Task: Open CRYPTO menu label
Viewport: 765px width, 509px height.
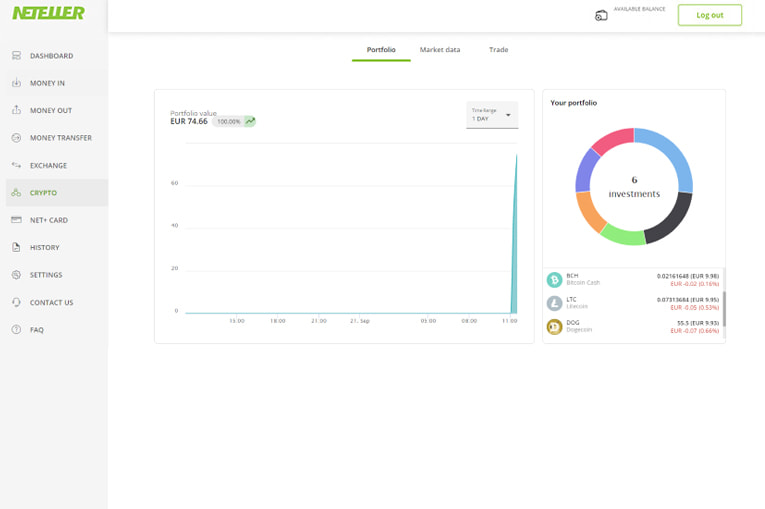Action: click(x=43, y=193)
